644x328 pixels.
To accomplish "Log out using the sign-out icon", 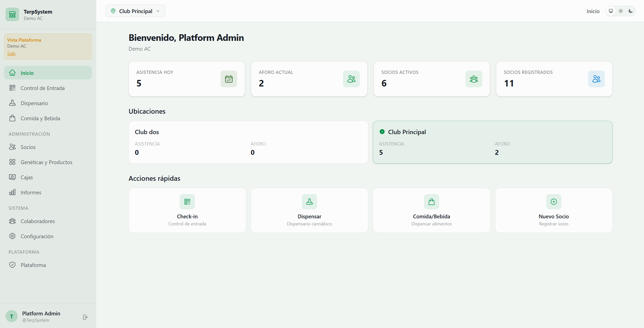I will click(x=85, y=317).
